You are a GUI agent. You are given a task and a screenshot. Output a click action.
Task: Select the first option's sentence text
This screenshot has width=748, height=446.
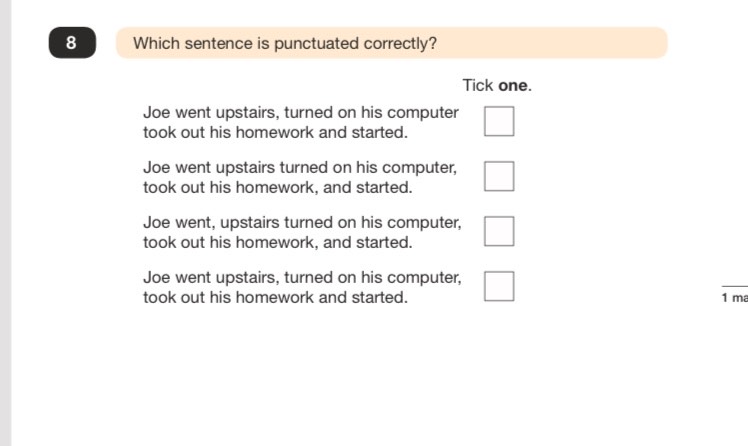pyautogui.click(x=301, y=122)
